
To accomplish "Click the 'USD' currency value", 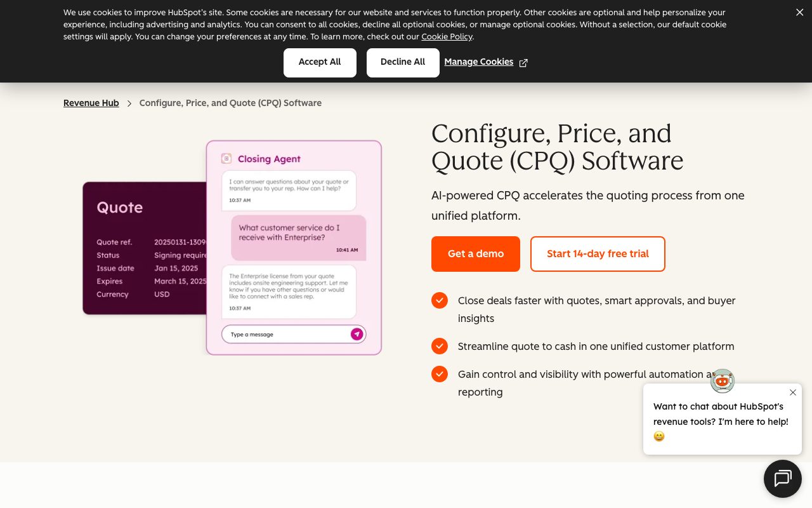I will point(162,294).
